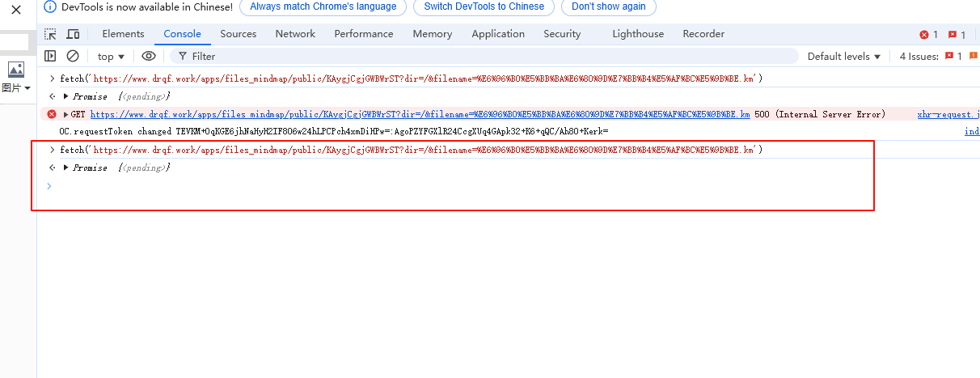This screenshot has width=980, height=378.
Task: Open the Default levels dropdown
Action: click(844, 56)
